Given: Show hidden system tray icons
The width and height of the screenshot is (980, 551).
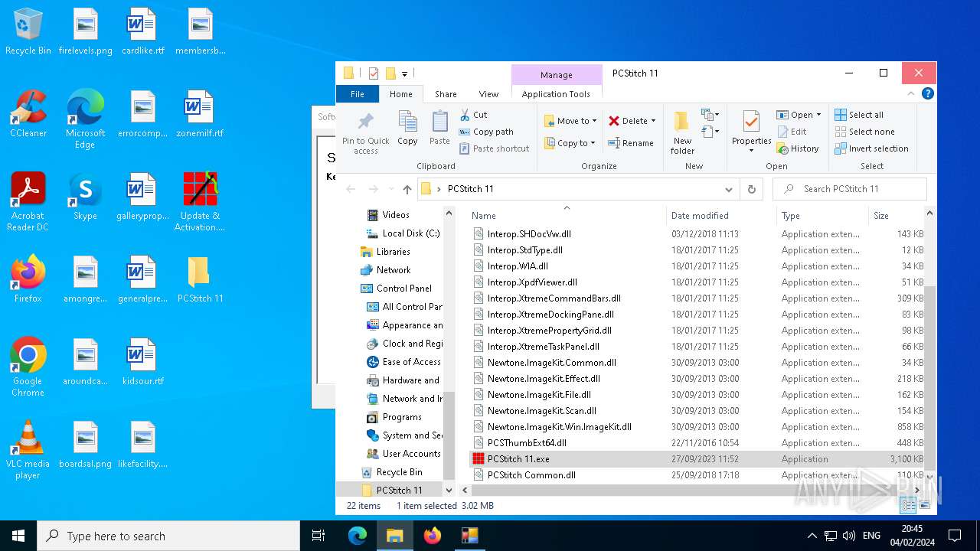Looking at the screenshot, I should [812, 536].
